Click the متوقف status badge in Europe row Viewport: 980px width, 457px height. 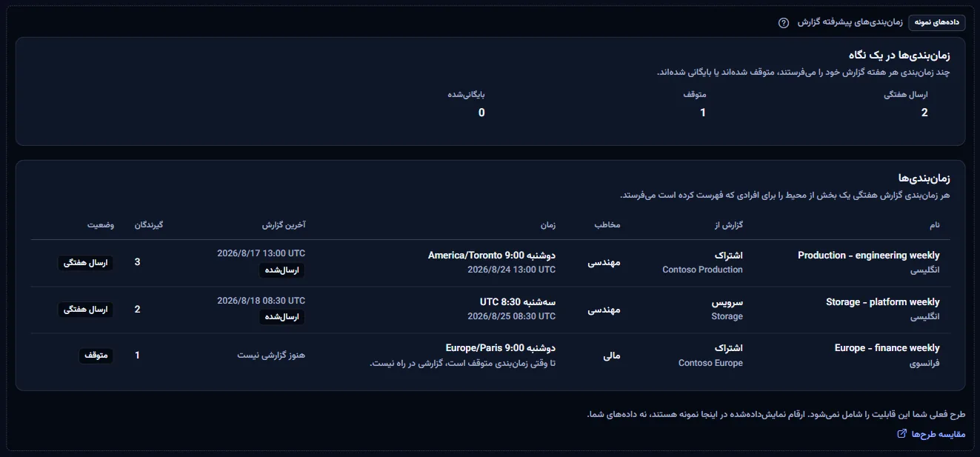pyautogui.click(x=96, y=356)
